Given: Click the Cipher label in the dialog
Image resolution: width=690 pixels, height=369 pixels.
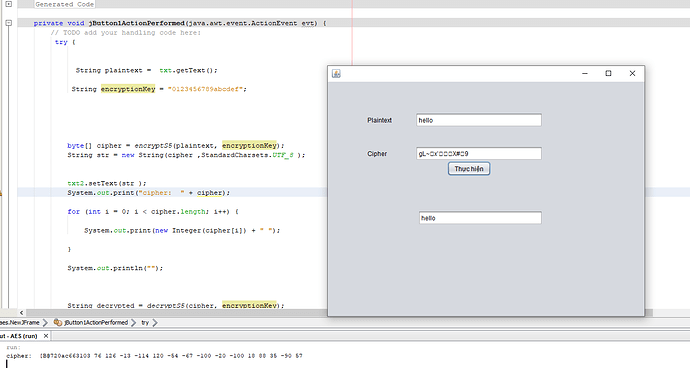Looking at the screenshot, I should (x=377, y=153).
